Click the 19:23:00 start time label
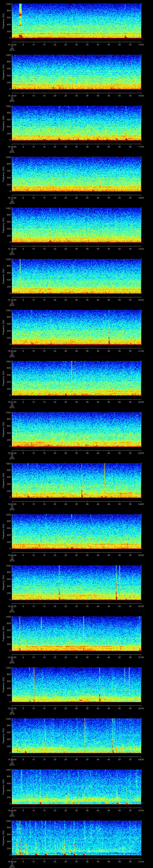 [x=12, y=504]
